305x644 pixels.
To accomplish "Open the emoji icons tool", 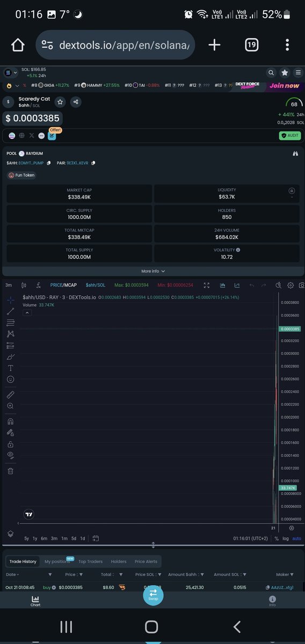I will 10,379.
